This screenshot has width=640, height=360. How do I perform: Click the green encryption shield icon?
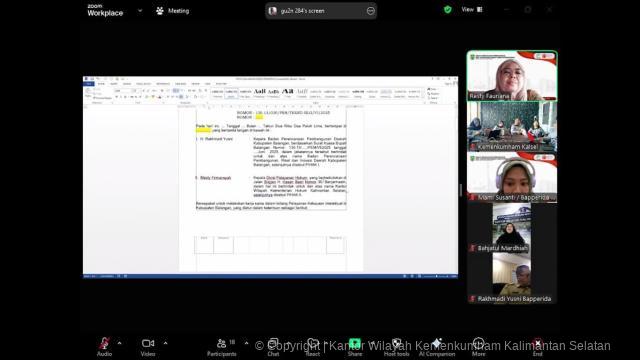click(448, 10)
